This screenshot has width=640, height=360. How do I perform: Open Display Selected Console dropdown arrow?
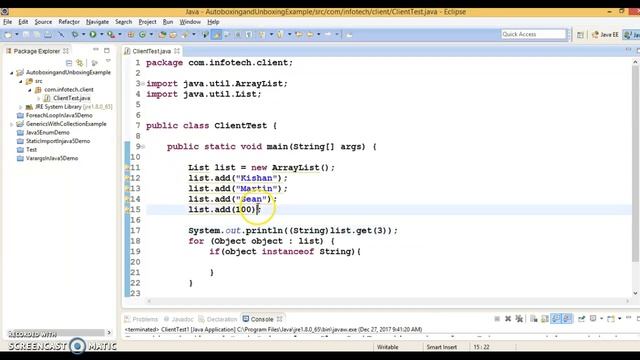click(601, 319)
